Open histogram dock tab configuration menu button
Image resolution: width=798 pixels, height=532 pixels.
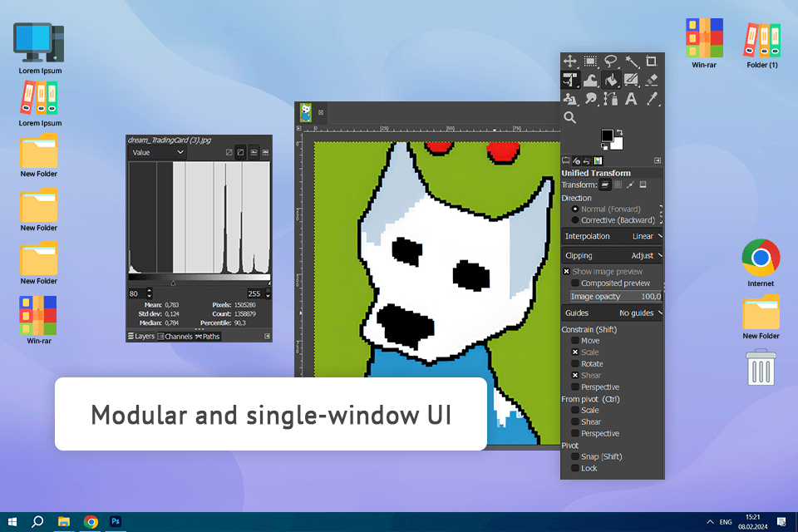[x=267, y=337]
